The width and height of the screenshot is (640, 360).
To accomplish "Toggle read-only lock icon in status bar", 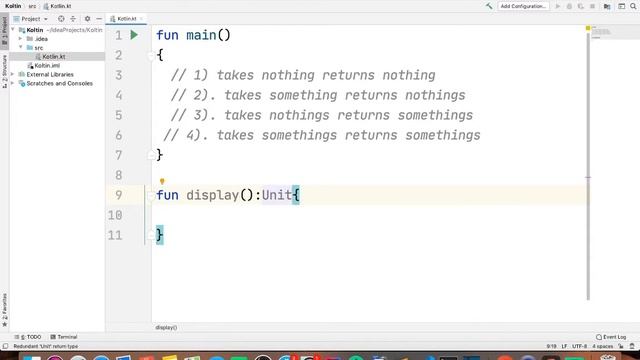I will (x=621, y=347).
